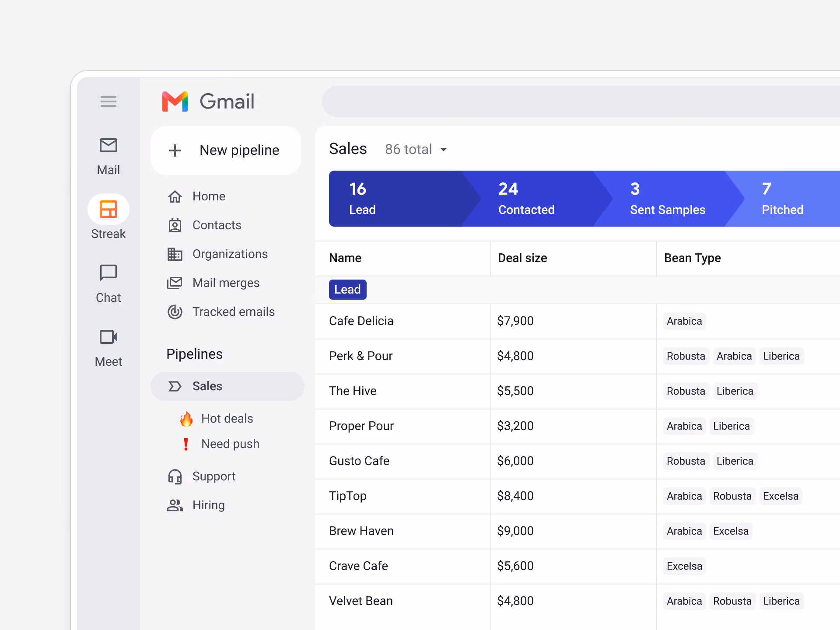
Task: Click the Hiring people icon
Action: tap(175, 505)
